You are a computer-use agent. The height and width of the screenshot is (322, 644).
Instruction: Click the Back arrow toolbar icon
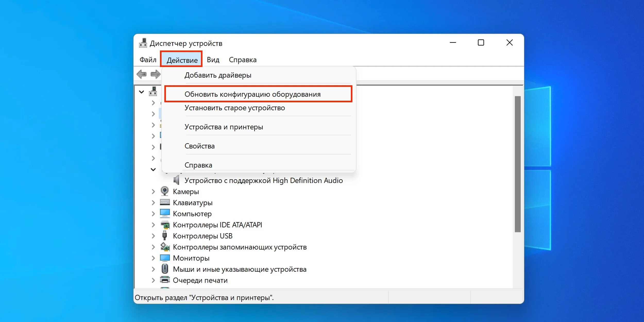pyautogui.click(x=141, y=74)
